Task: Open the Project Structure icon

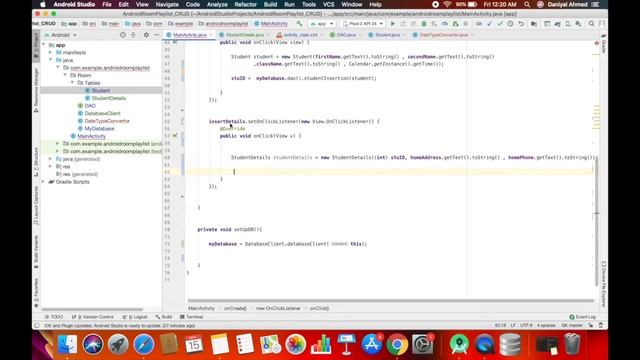Action: pyautogui.click(x=534, y=24)
